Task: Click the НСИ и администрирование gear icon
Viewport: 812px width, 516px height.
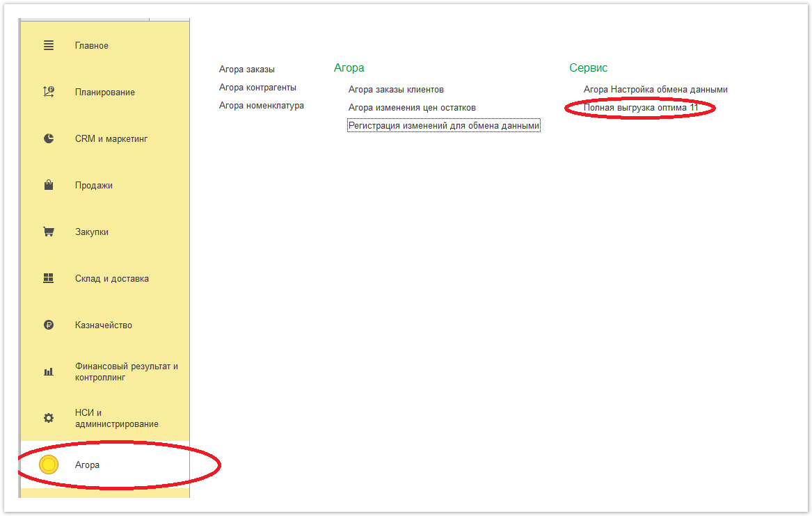Action: point(49,418)
